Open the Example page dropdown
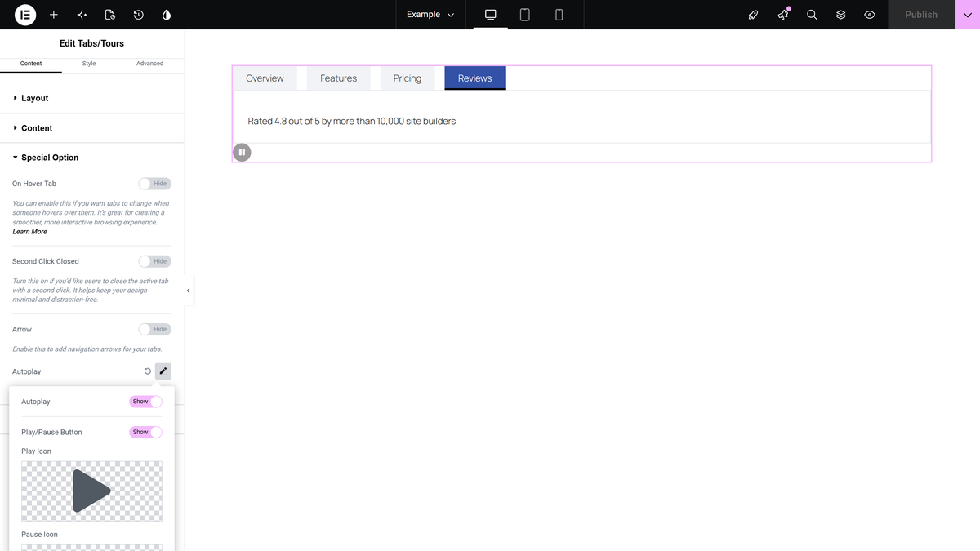This screenshot has height=551, width=980. pos(430,15)
